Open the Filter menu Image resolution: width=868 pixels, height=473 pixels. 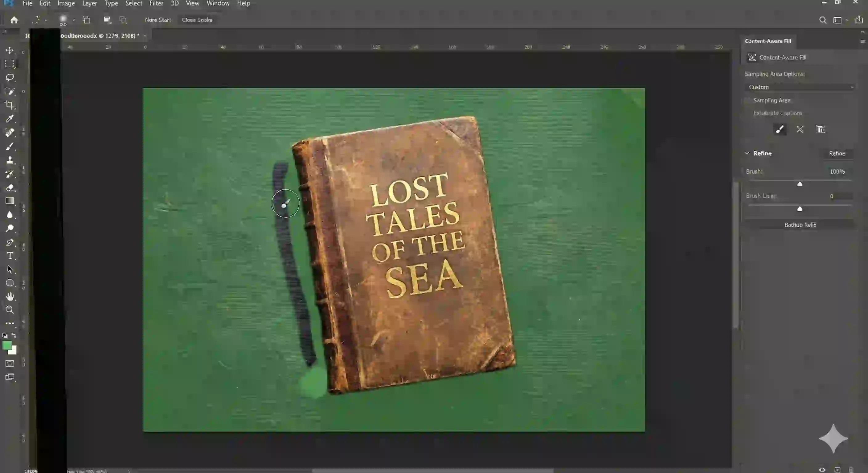[x=156, y=3]
